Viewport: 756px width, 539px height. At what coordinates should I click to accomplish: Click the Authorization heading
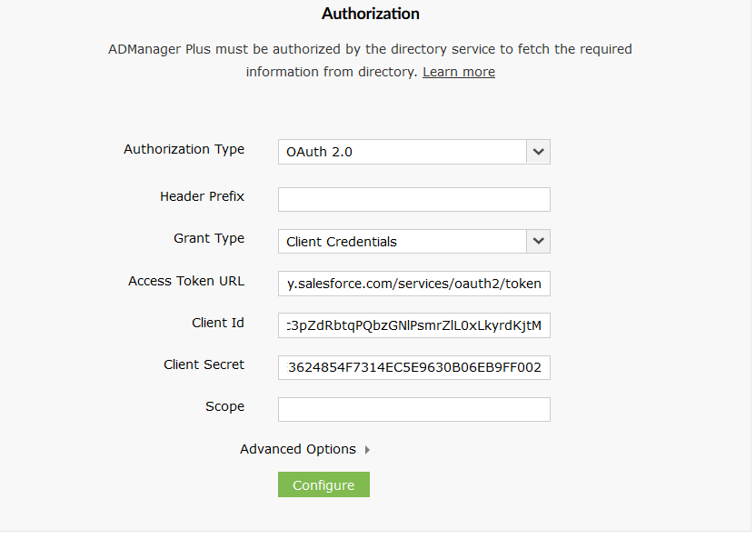click(369, 14)
